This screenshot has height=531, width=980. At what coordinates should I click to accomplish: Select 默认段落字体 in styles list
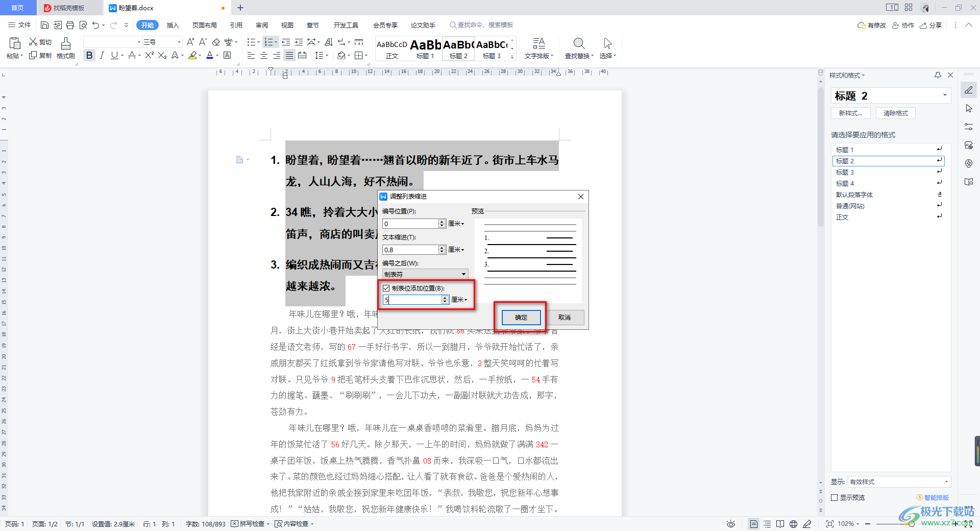click(x=888, y=195)
